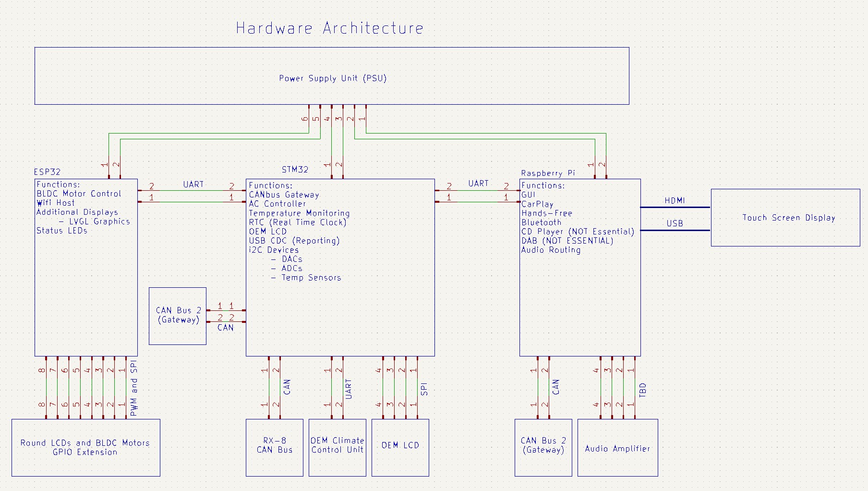The image size is (868, 491).
Task: Click 'UART' label between STM32 and Raspberry Pi
Action: 479,184
